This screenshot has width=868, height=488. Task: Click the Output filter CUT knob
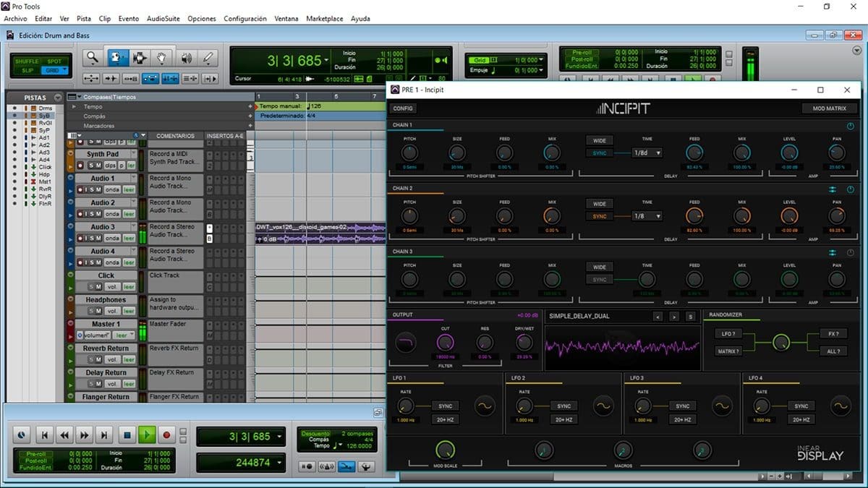tap(445, 342)
